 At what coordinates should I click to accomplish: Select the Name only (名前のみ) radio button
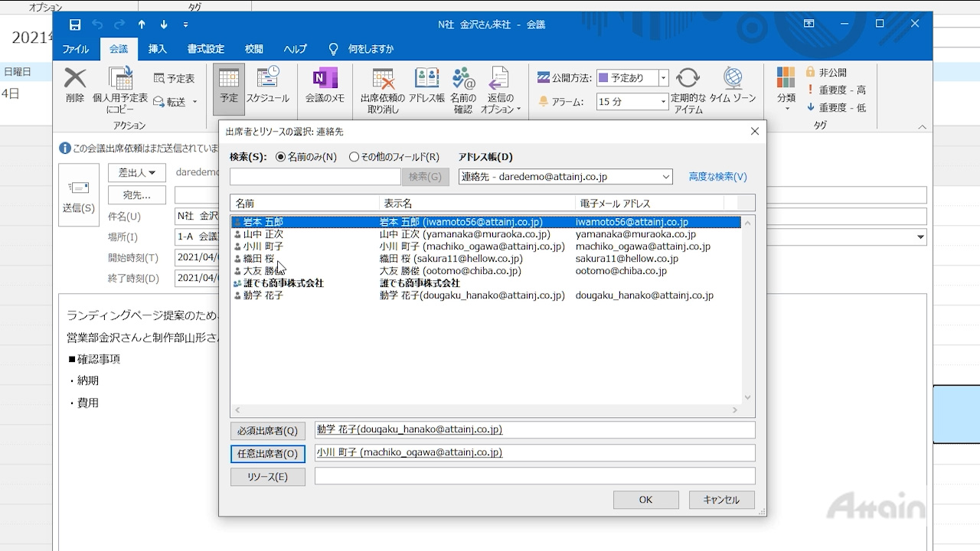[x=280, y=157]
